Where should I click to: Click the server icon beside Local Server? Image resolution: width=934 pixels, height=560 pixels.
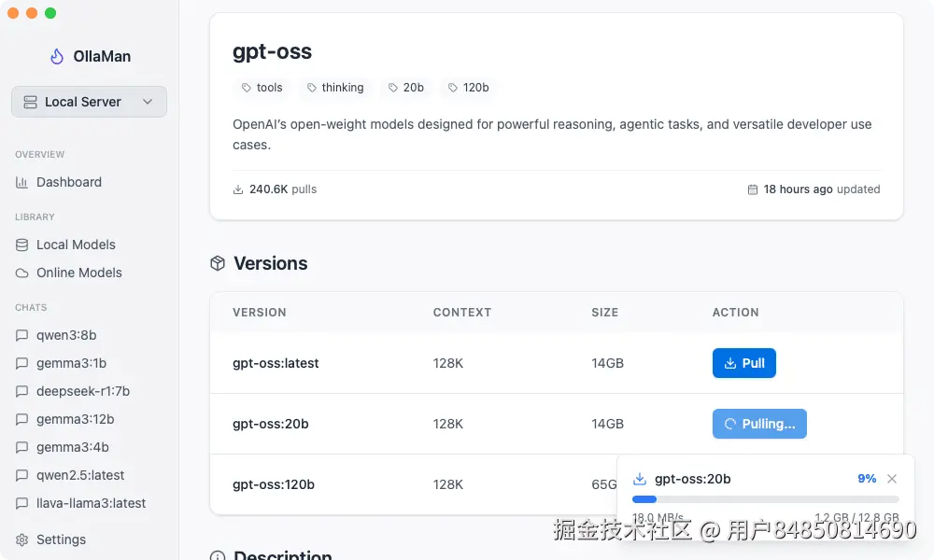tap(31, 102)
